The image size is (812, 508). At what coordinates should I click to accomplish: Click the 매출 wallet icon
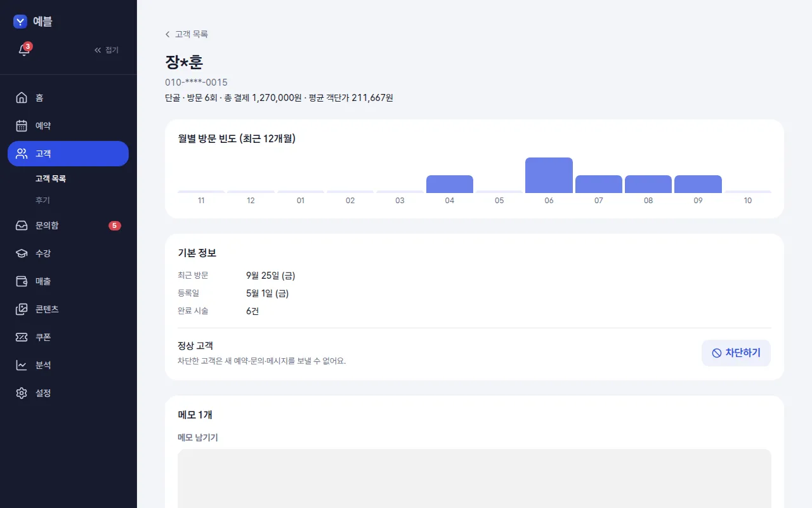pyautogui.click(x=22, y=281)
